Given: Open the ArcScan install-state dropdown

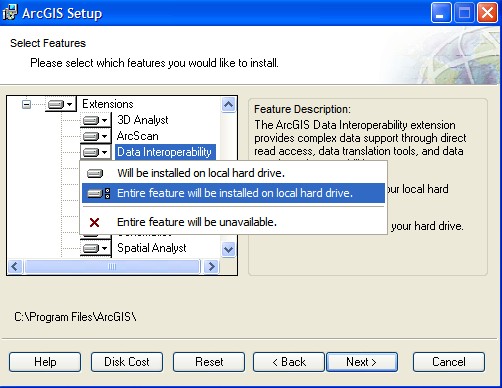Looking at the screenshot, I should [95, 136].
